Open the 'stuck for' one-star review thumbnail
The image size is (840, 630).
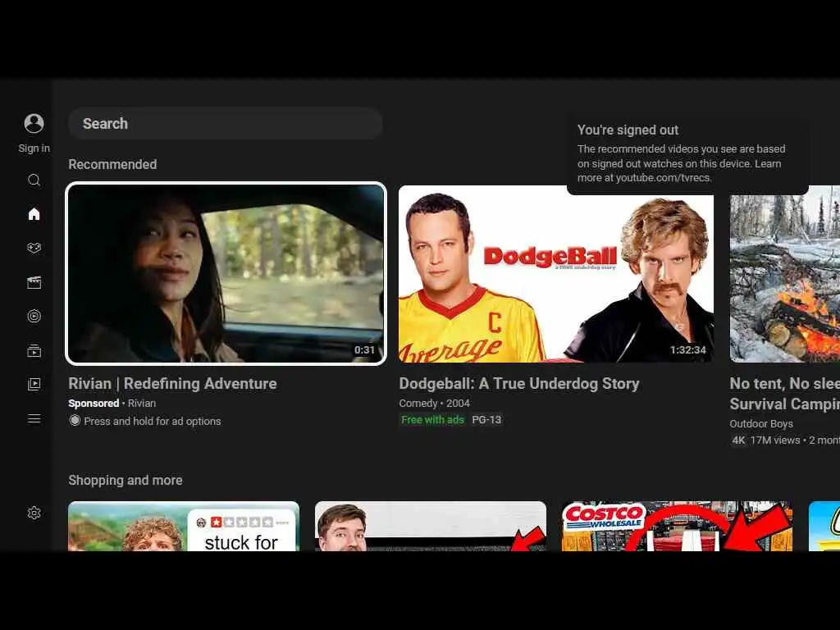point(184,526)
